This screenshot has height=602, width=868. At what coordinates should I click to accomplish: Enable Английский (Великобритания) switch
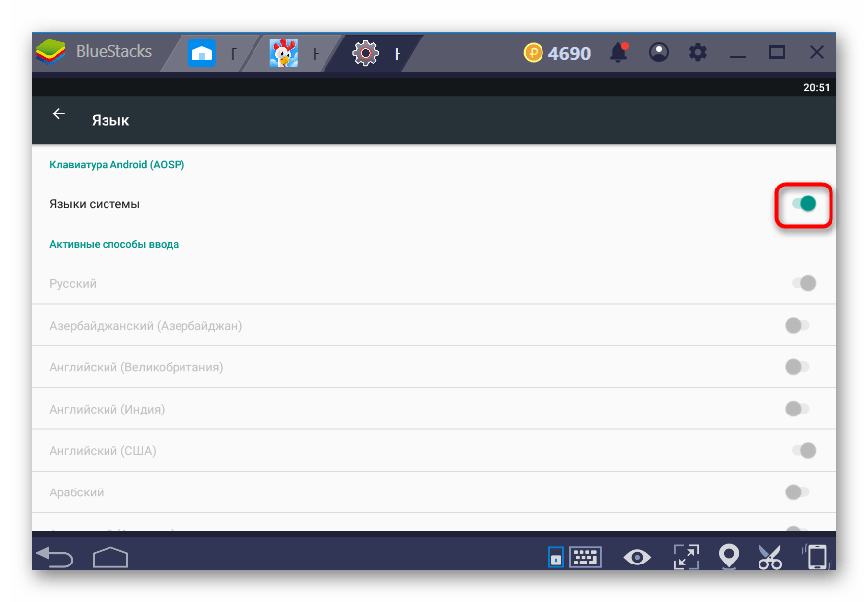pos(797,366)
